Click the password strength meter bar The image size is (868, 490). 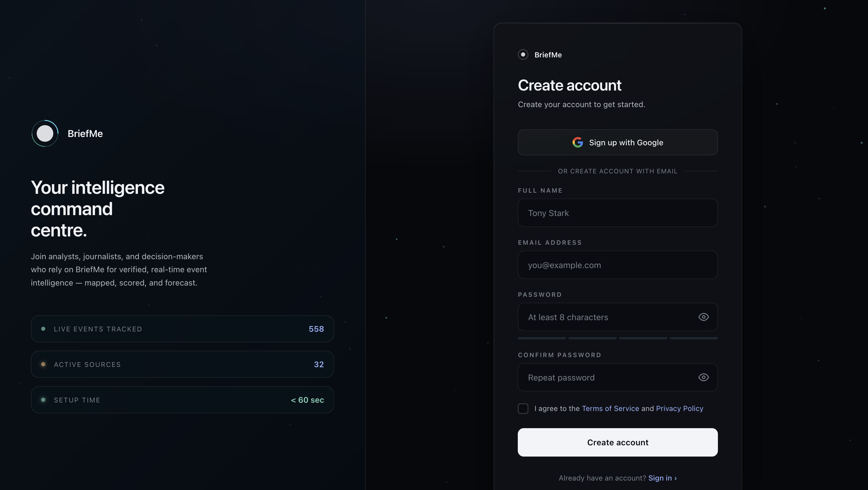[x=618, y=338]
